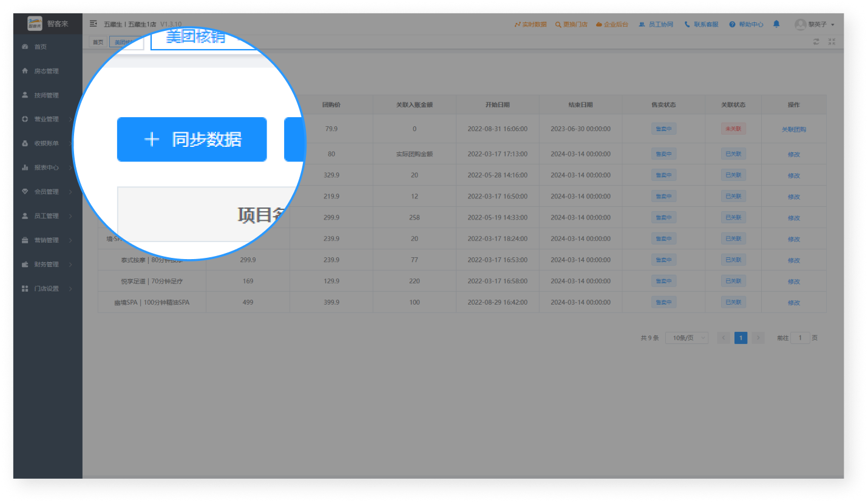Refresh the current tab with the reload icon
Viewport: 868px width, 503px height.
(x=816, y=42)
